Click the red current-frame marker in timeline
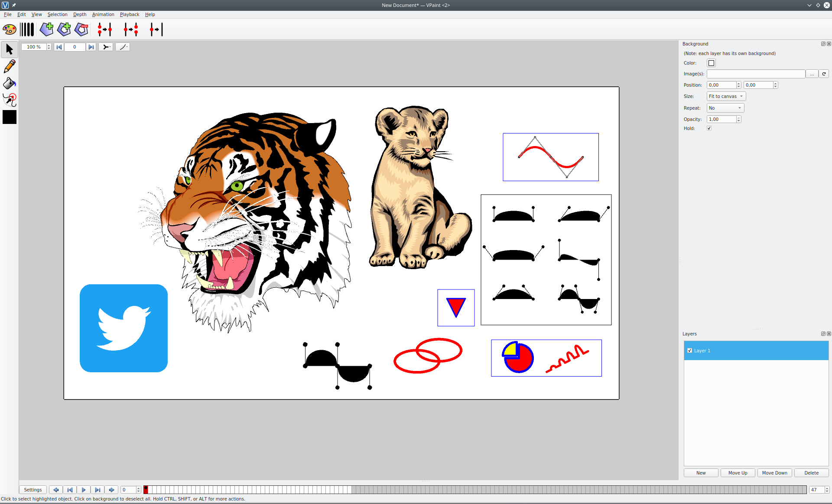Viewport: 832px width, 504px height. tap(146, 490)
